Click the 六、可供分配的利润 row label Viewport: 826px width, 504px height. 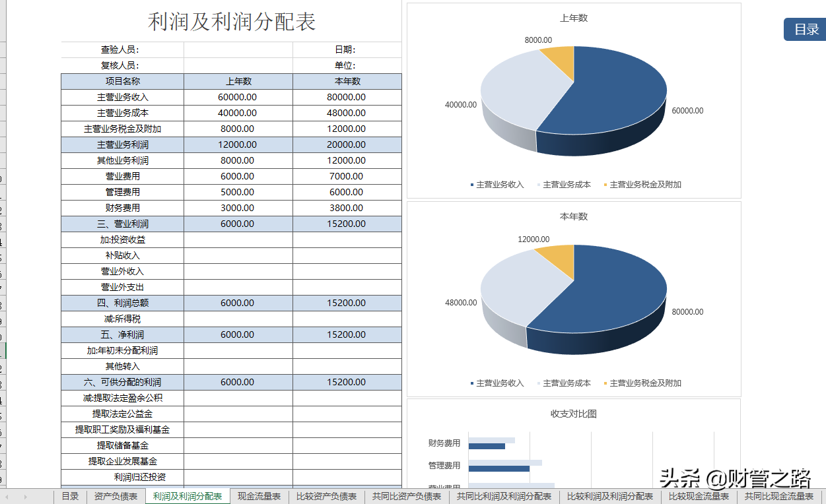click(122, 382)
